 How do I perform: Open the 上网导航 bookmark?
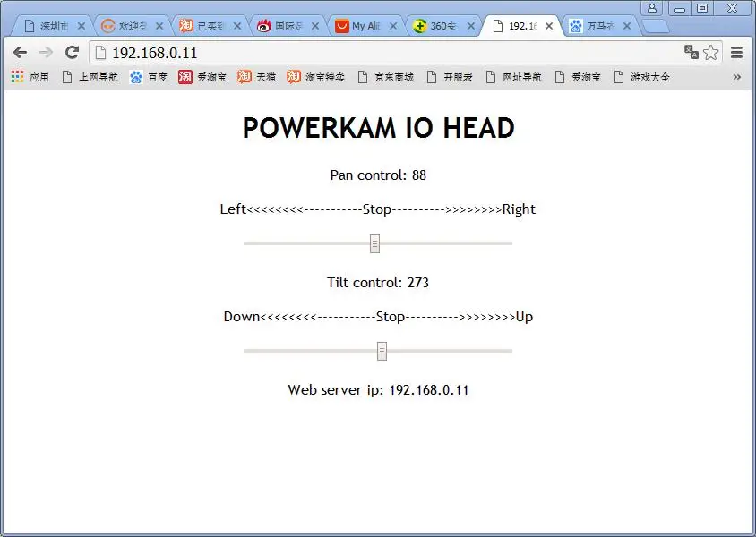[90, 77]
